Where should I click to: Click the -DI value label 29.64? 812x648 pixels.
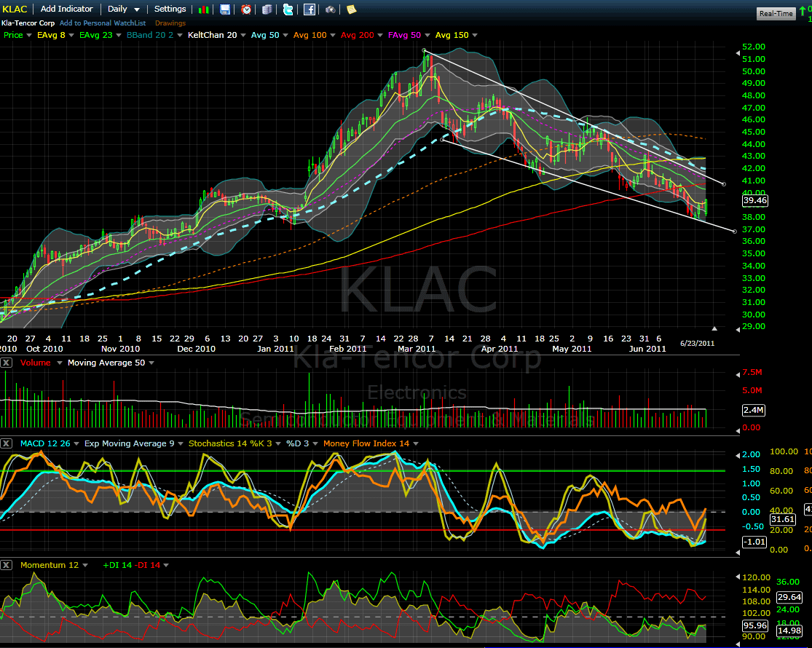coord(789,597)
